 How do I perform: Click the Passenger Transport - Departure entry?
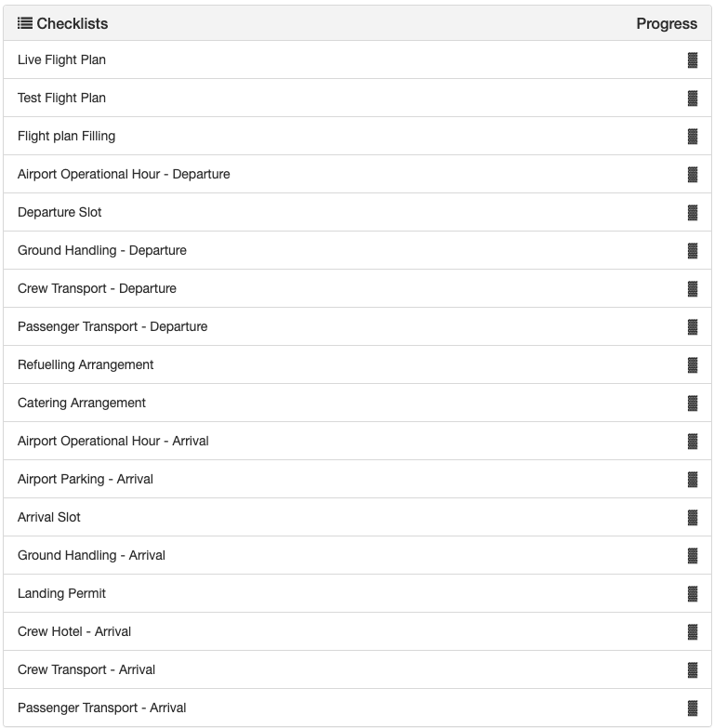pyautogui.click(x=112, y=326)
